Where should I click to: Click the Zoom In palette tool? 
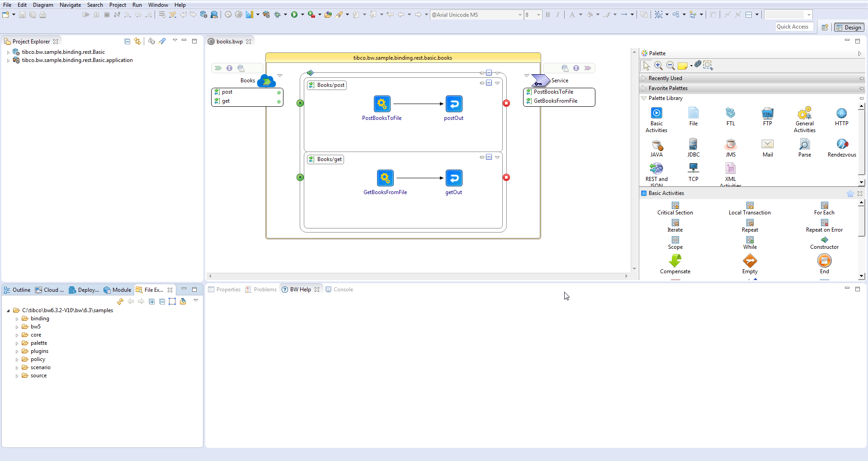click(x=658, y=66)
